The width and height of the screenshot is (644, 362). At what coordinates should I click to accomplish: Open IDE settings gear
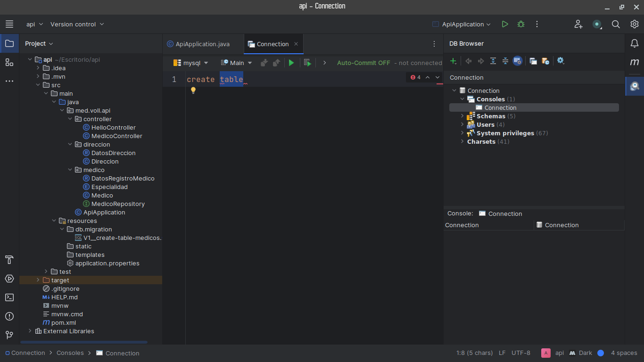635,24
